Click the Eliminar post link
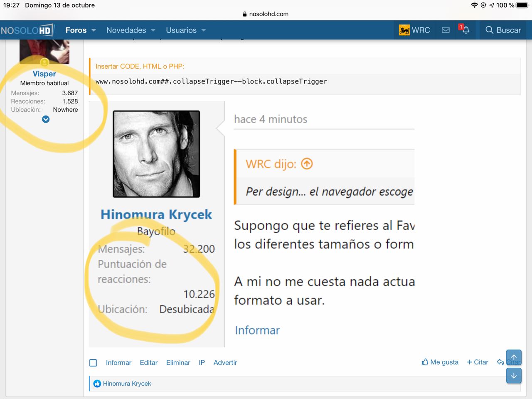The height and width of the screenshot is (399, 532). (x=178, y=363)
